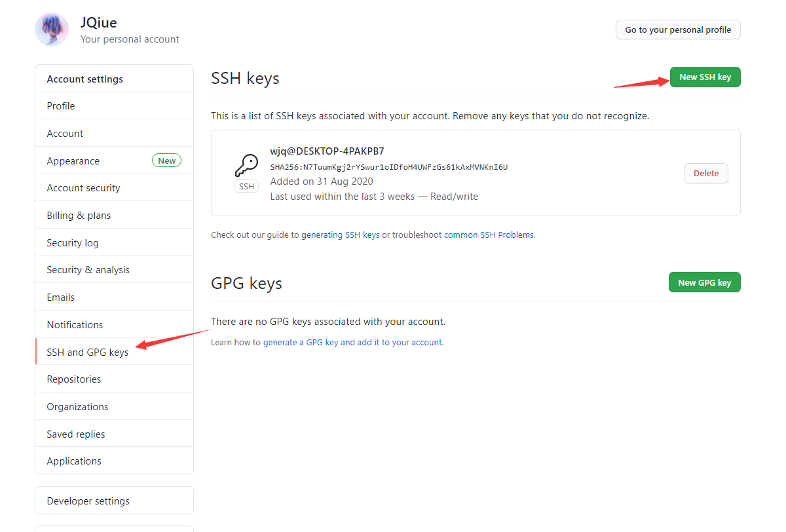Open Account security settings
This screenshot has height=532, width=786.
point(83,188)
